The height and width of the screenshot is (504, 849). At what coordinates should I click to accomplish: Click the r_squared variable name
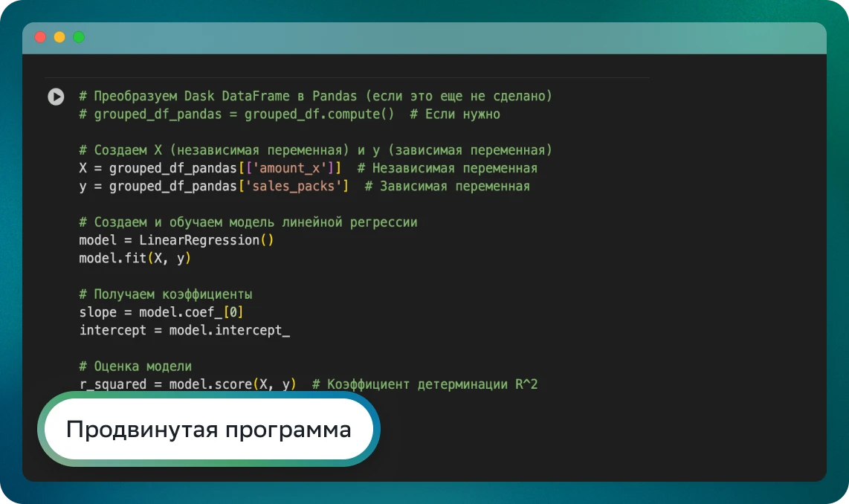coord(113,384)
